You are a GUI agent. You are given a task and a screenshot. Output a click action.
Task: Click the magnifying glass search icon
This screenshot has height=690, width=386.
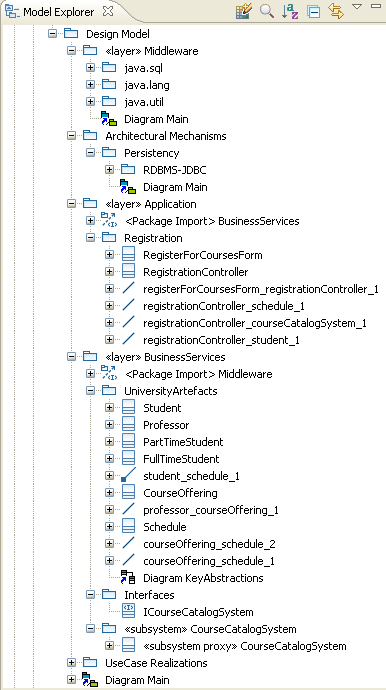[267, 11]
